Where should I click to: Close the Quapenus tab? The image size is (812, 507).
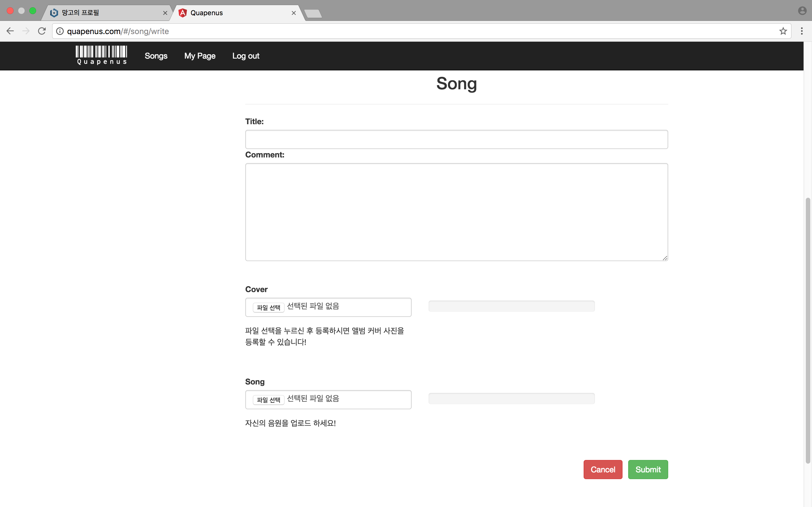coord(294,13)
